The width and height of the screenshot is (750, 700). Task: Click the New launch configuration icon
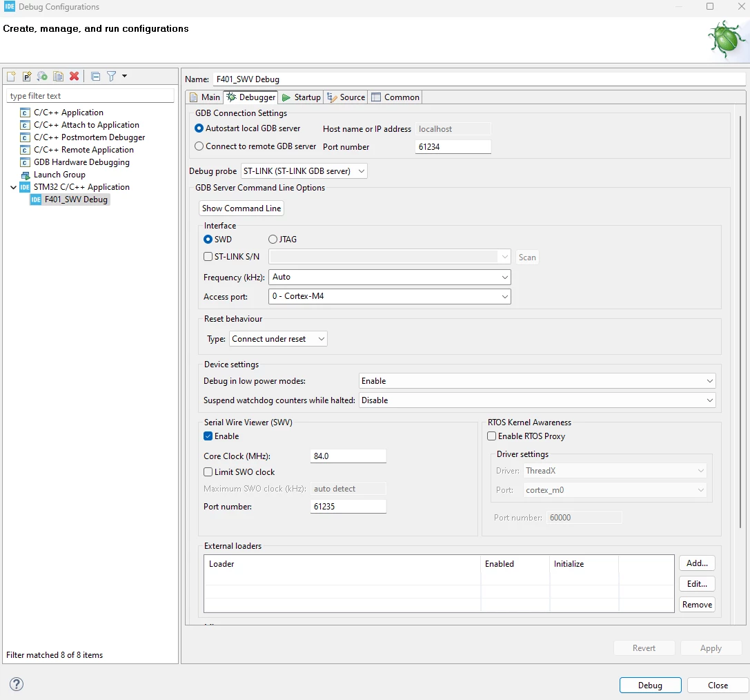coord(12,76)
